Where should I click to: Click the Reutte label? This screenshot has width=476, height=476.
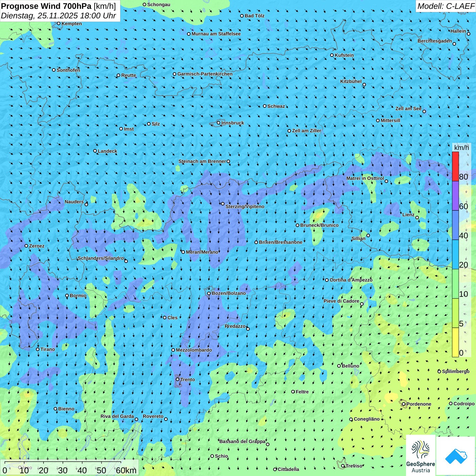pyautogui.click(x=129, y=75)
